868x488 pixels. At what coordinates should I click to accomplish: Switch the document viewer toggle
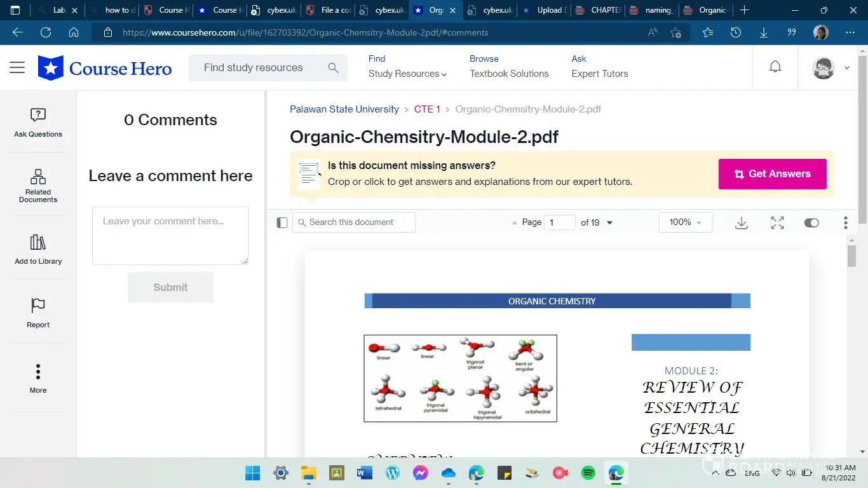[811, 222]
